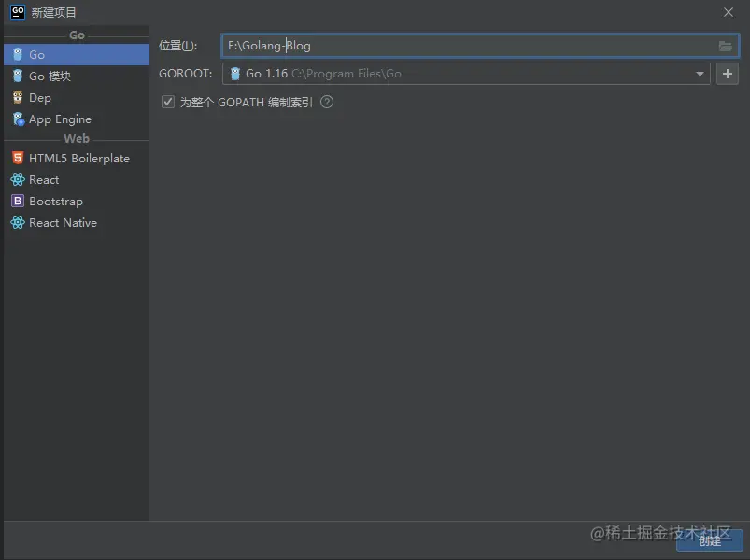This screenshot has width=750, height=560.
Task: Select the Go project type
Action: click(x=77, y=54)
